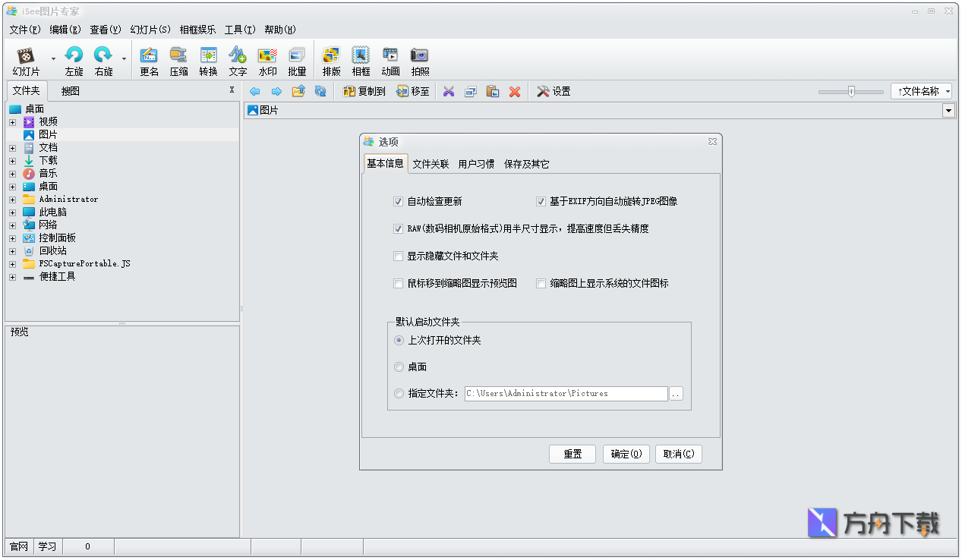Open the 学习 link in status bar

[x=48, y=546]
